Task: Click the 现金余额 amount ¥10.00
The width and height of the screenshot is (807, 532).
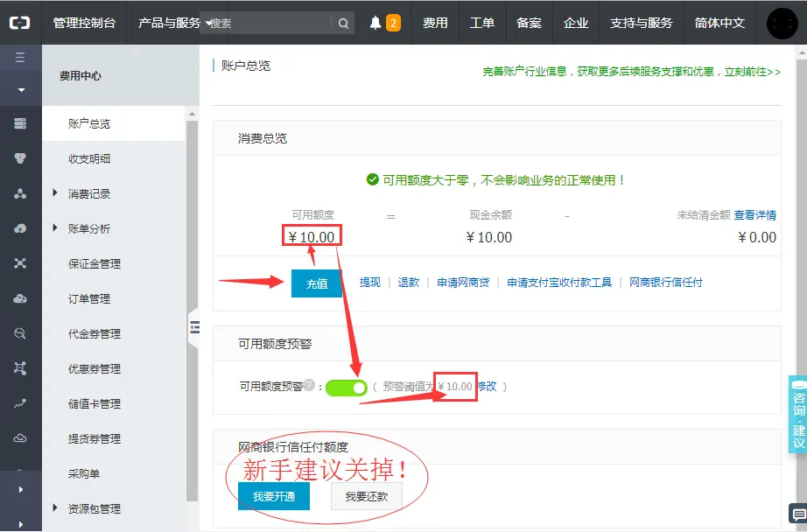Action: (489, 237)
